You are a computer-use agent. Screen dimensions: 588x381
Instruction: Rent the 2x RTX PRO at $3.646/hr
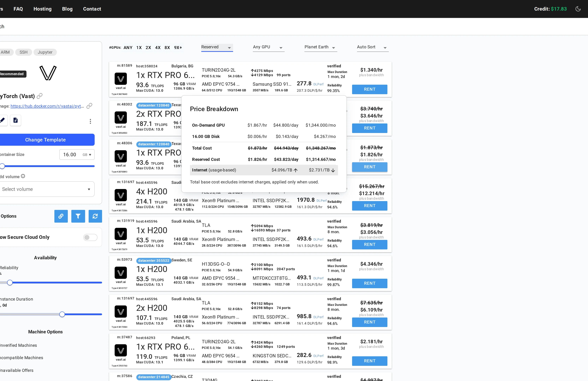coord(370,128)
